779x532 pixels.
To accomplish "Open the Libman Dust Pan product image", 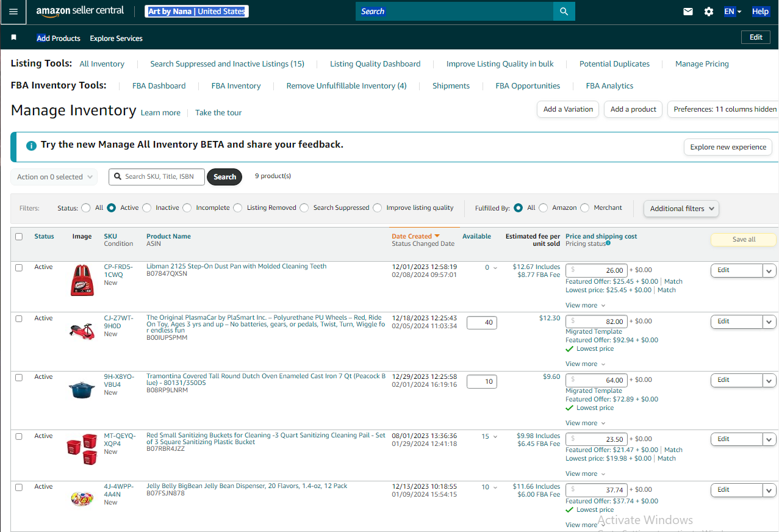I will click(82, 281).
